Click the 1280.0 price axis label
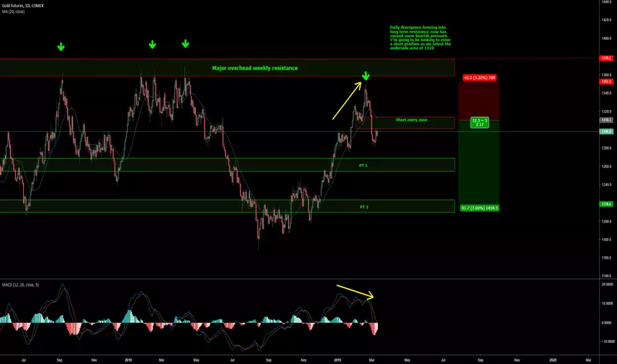Image resolution: width=617 pixels, height=364 pixels. point(606,148)
